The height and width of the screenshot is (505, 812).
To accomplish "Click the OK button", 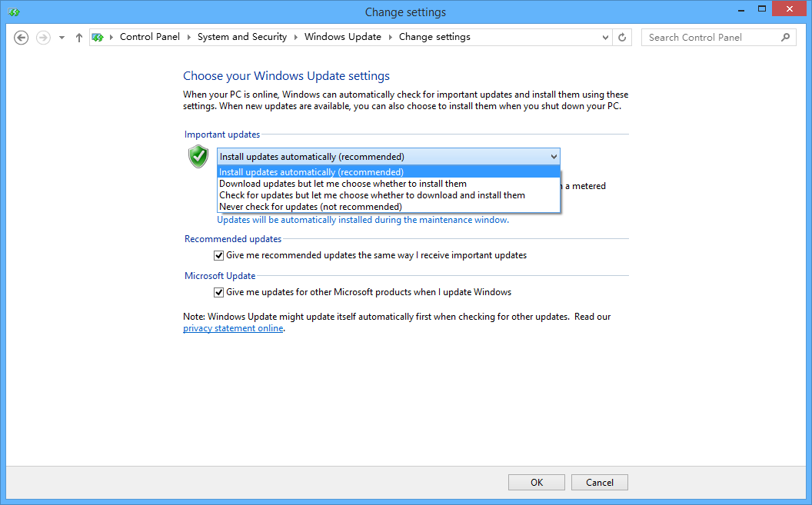I will (537, 482).
